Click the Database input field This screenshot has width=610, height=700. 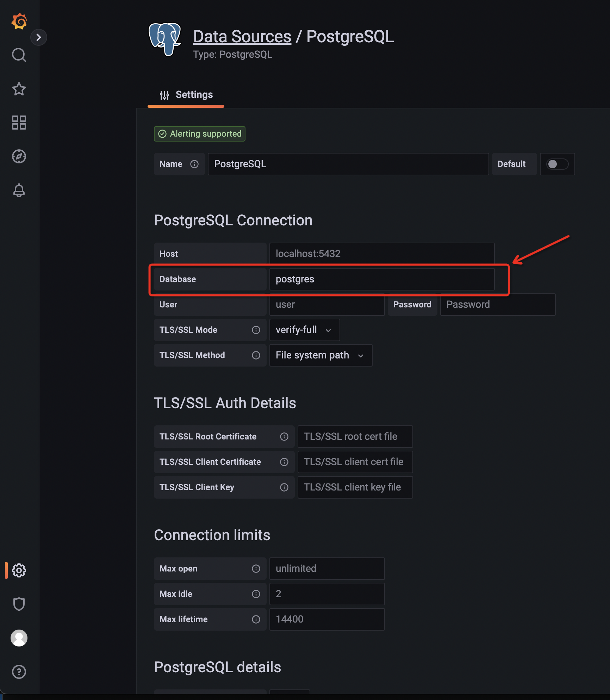pos(382,279)
